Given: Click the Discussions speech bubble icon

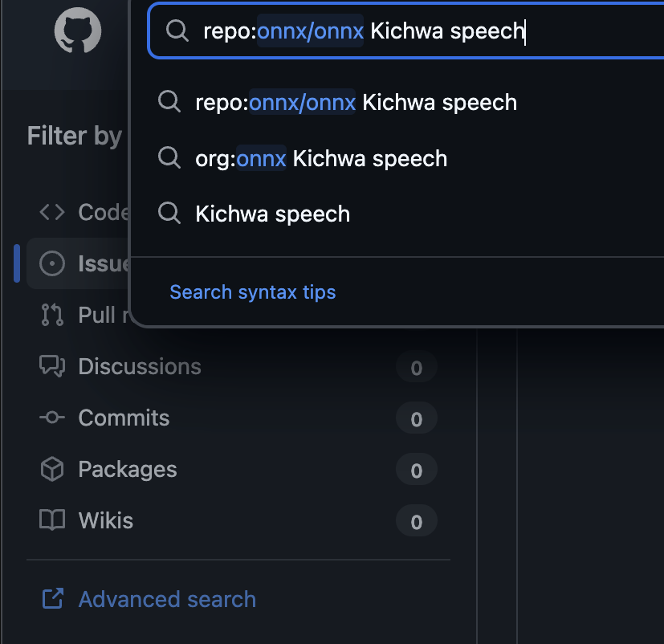Looking at the screenshot, I should (x=52, y=366).
